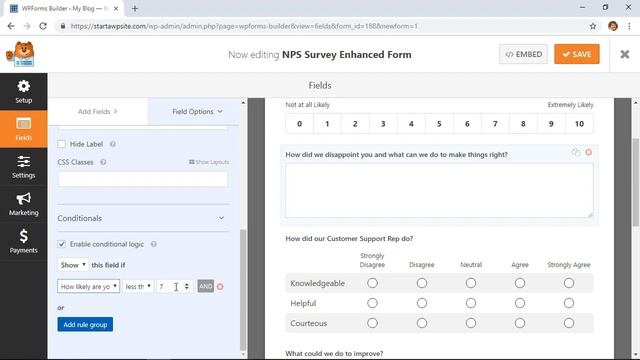Open the Chrome three-dot menu
The height and width of the screenshot is (360, 640).
coord(629,26)
